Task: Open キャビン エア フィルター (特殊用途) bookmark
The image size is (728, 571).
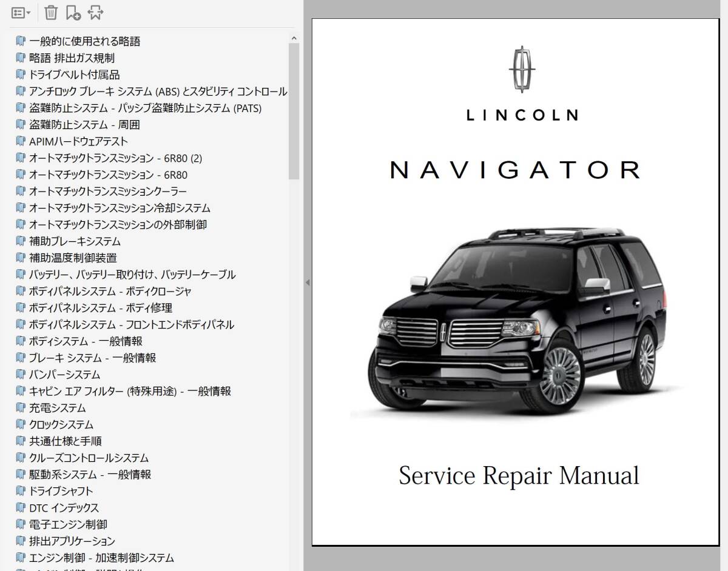Action: click(130, 392)
